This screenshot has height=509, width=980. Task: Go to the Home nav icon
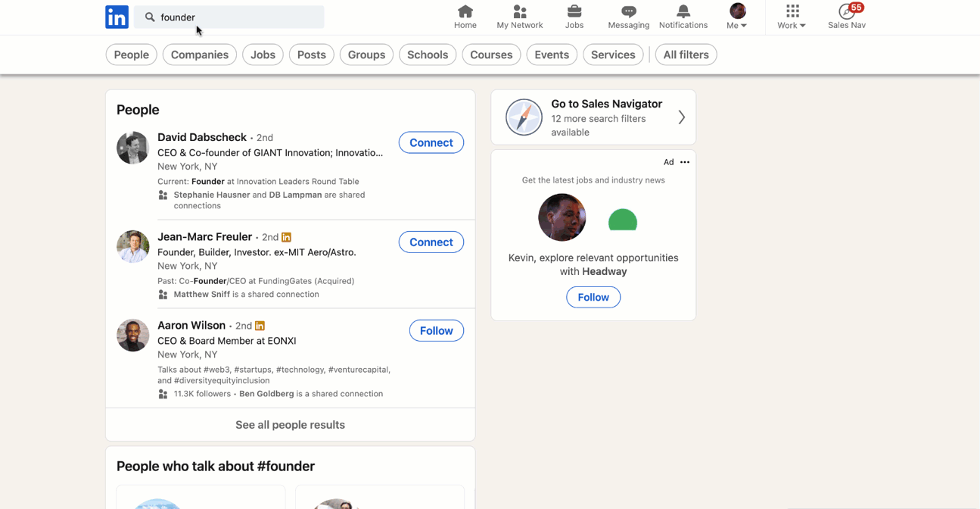[465, 11]
